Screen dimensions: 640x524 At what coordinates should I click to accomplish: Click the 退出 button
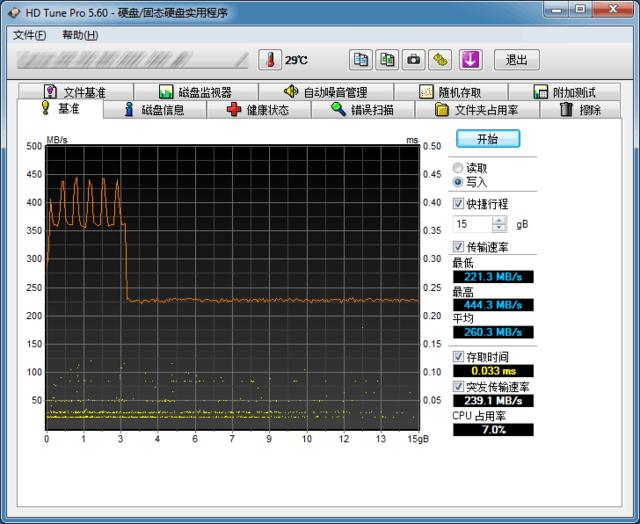pyautogui.click(x=517, y=60)
